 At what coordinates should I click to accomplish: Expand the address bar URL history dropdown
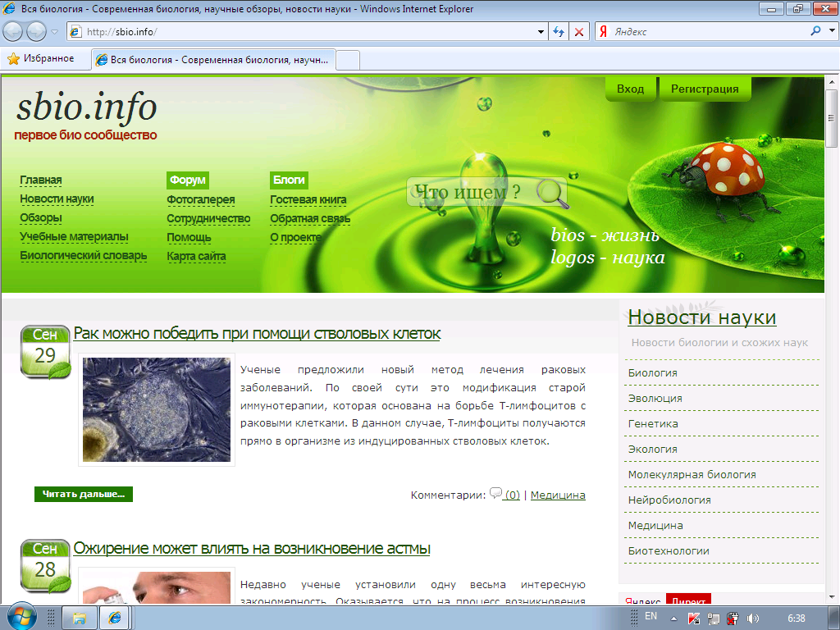(541, 32)
